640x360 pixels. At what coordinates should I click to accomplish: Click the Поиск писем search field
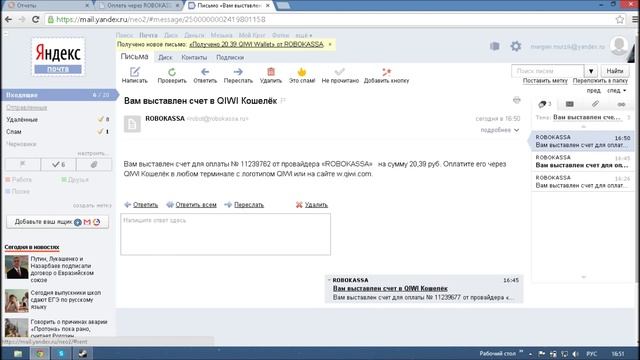pyautogui.click(x=548, y=71)
